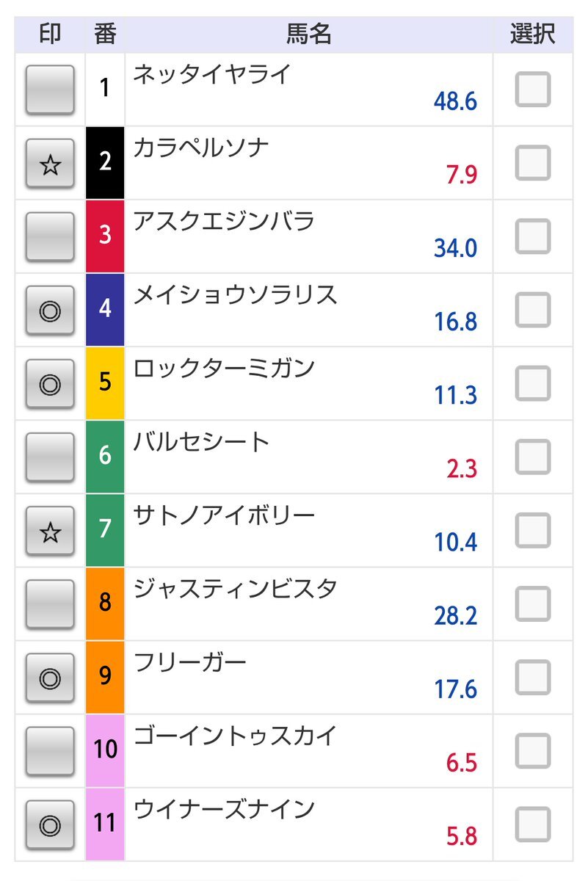The image size is (588, 881).
Task: Click the double-circle mark for ウイナーズナイン
Action: (50, 824)
